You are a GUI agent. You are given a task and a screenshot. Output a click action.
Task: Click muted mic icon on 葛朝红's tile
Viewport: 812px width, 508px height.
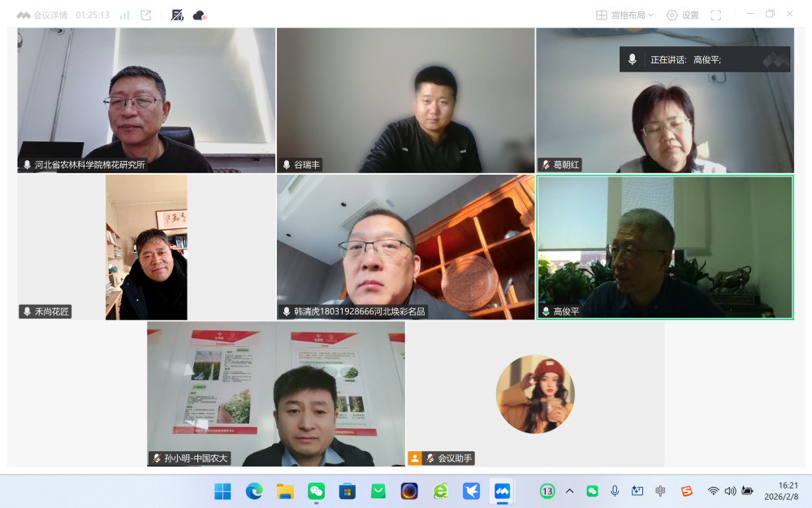click(546, 165)
